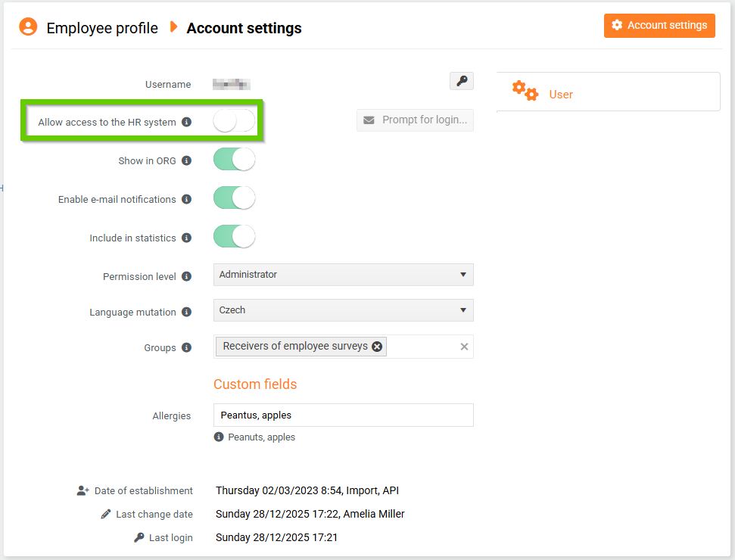Click info icon next to Language mutation
735x560 pixels.
pyautogui.click(x=186, y=312)
